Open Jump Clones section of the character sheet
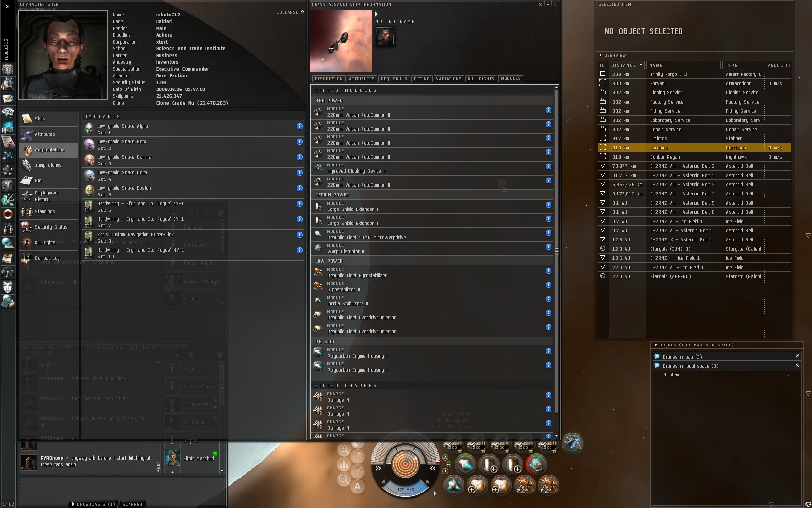812x508 pixels. [49, 165]
